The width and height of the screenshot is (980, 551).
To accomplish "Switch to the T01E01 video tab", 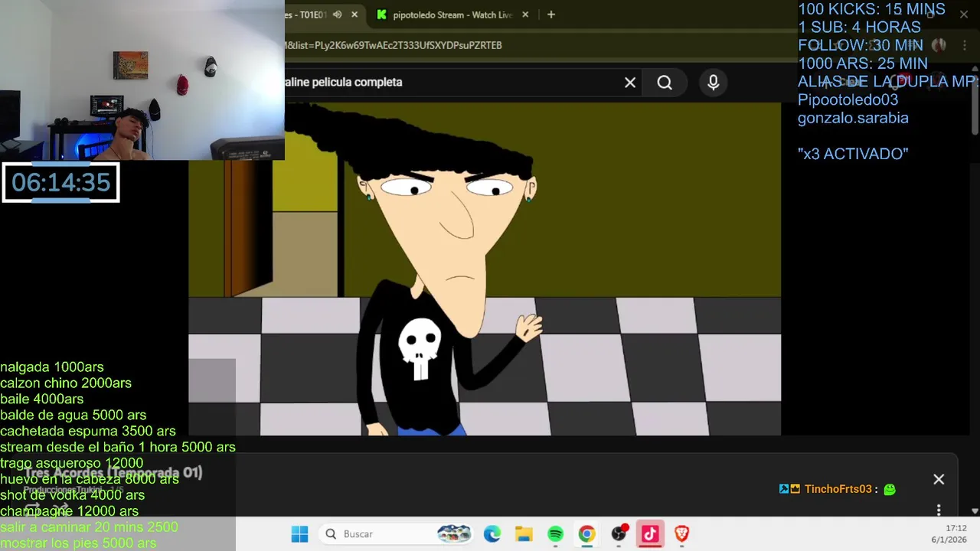I will 305,15.
